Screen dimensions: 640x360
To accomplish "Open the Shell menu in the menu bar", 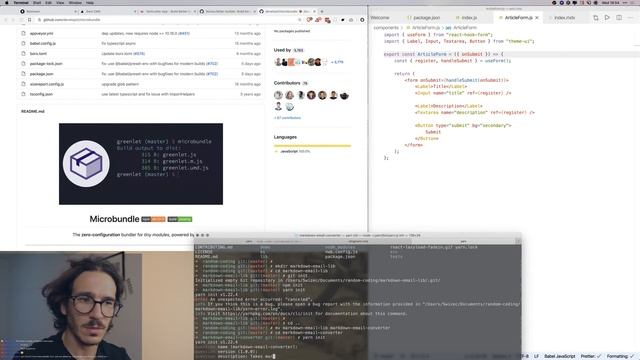I will [37, 2].
